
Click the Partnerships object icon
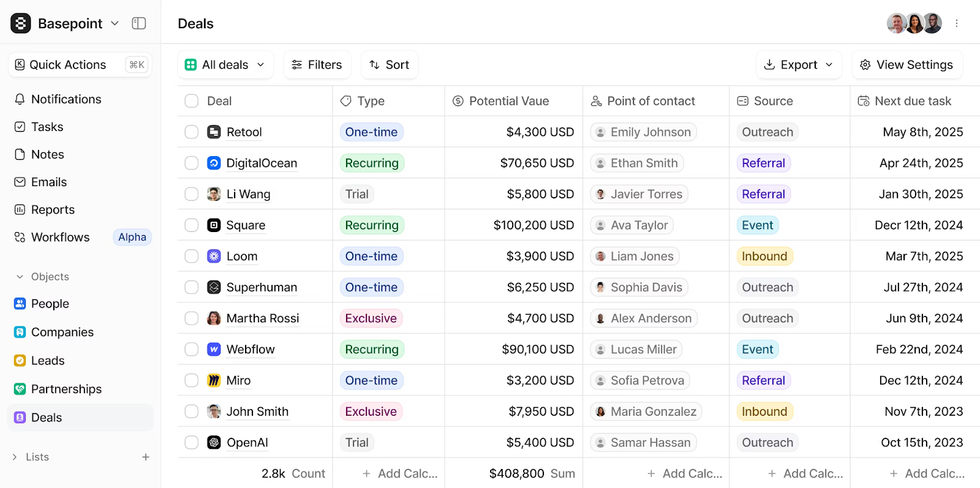[x=20, y=389]
